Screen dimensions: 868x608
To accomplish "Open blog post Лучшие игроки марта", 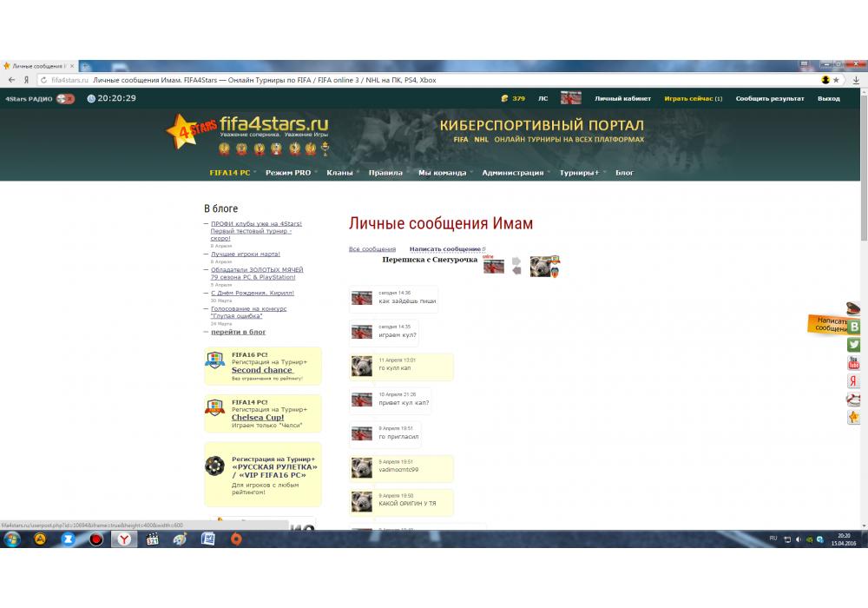I will [246, 254].
